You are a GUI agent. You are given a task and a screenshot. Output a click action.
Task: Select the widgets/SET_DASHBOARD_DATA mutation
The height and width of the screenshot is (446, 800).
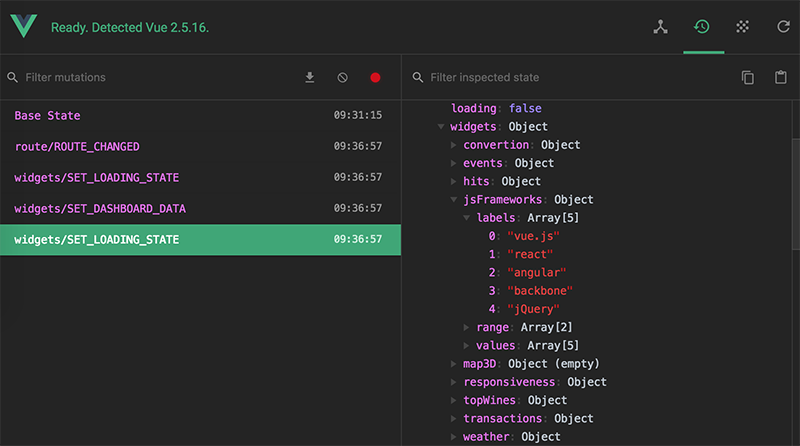tap(200, 209)
